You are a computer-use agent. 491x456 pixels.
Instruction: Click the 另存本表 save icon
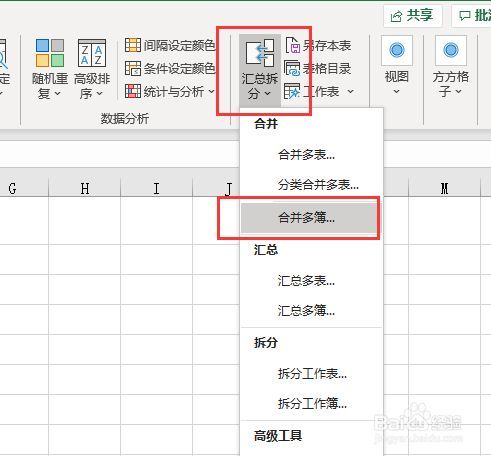click(293, 45)
